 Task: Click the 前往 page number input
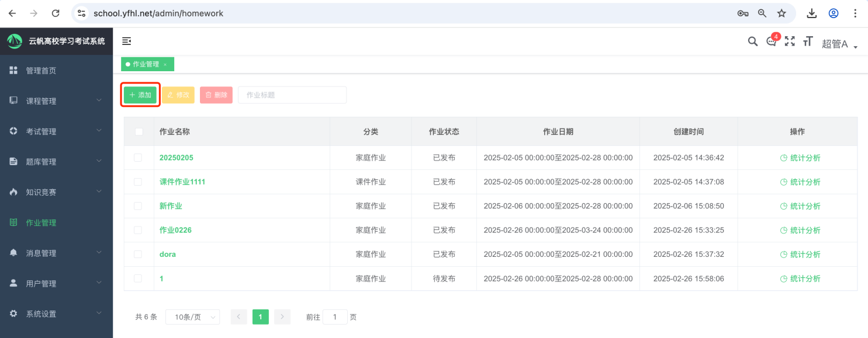[335, 317]
